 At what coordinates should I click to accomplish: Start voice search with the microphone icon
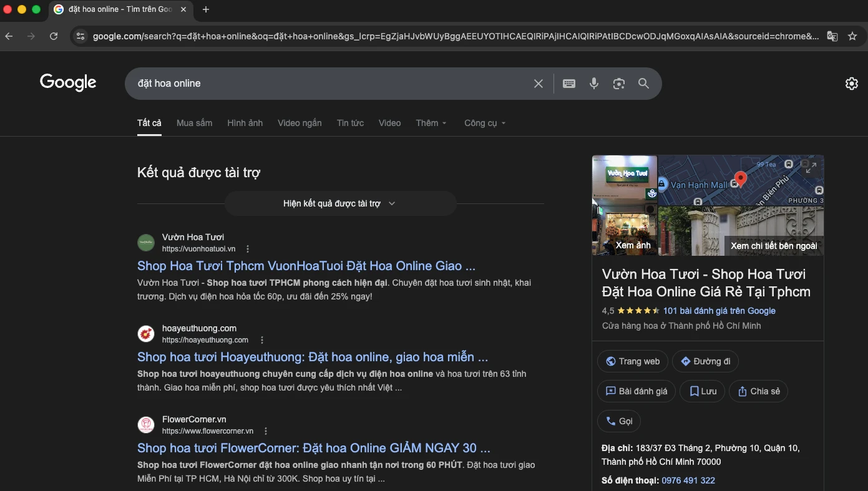[x=594, y=84]
